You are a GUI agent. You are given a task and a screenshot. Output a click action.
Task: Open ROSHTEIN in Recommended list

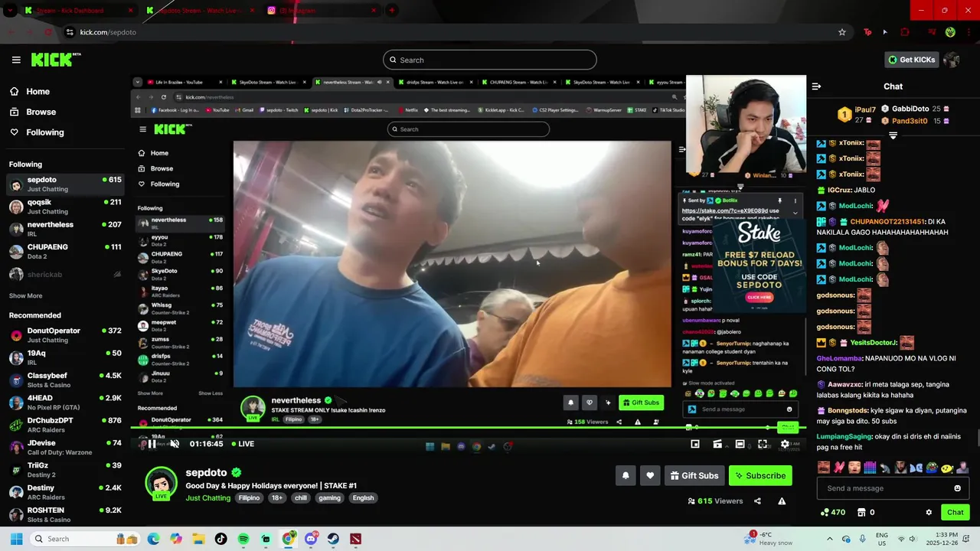[x=64, y=515]
